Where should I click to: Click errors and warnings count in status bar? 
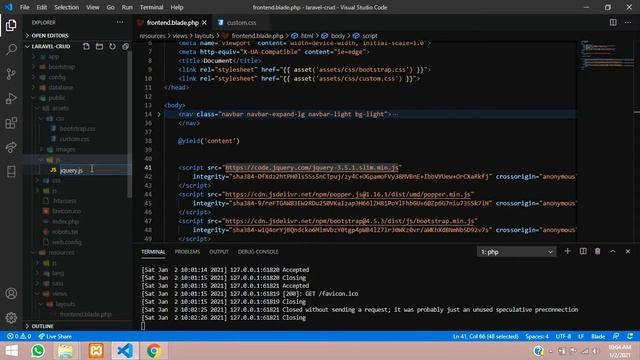pyautogui.click(x=19, y=336)
